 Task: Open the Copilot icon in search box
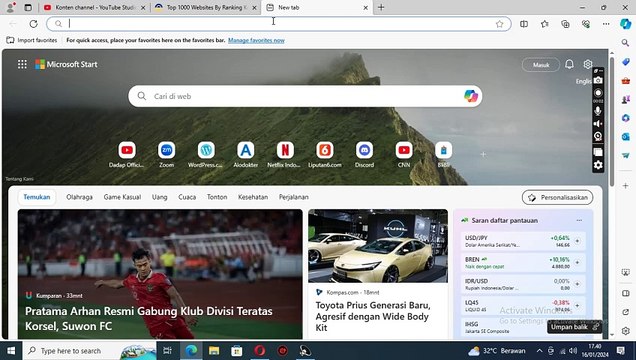coord(471,96)
